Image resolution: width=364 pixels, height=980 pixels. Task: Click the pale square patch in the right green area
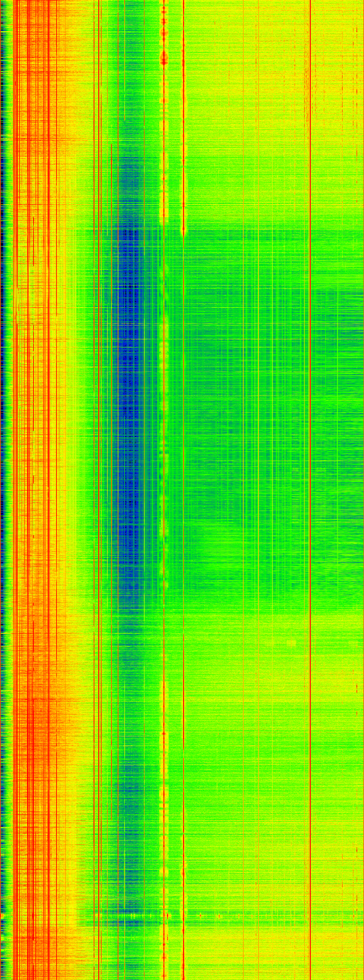(x=292, y=643)
